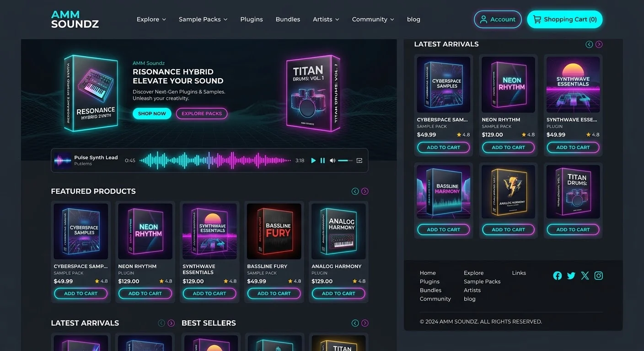Add featured Synthwave Essentials to cart
The image size is (644, 351).
point(210,293)
